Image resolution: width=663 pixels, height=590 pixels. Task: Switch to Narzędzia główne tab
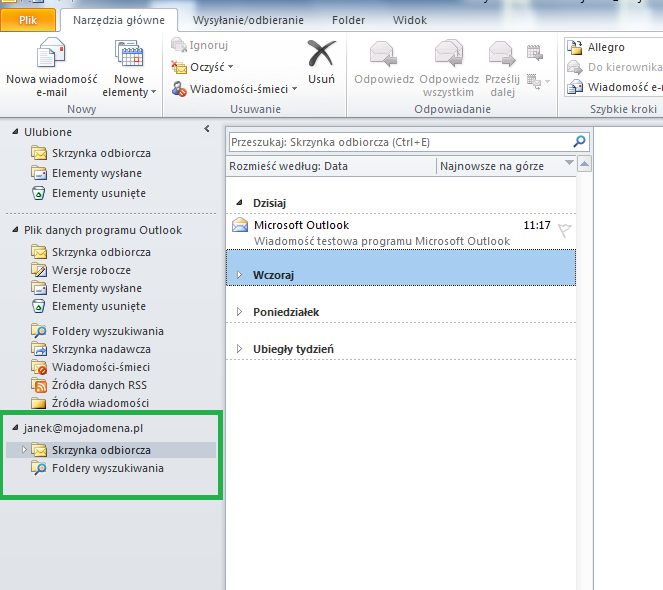119,20
